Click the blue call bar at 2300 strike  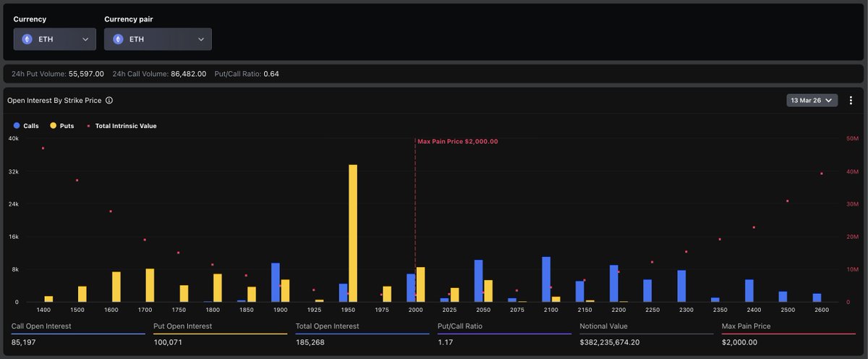coord(681,286)
